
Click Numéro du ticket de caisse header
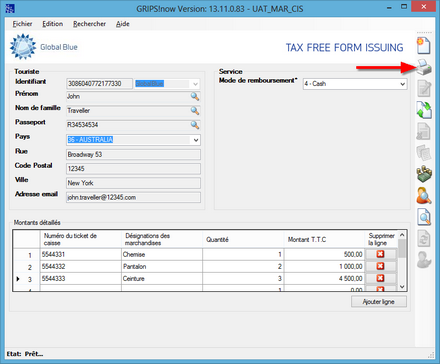(81, 239)
